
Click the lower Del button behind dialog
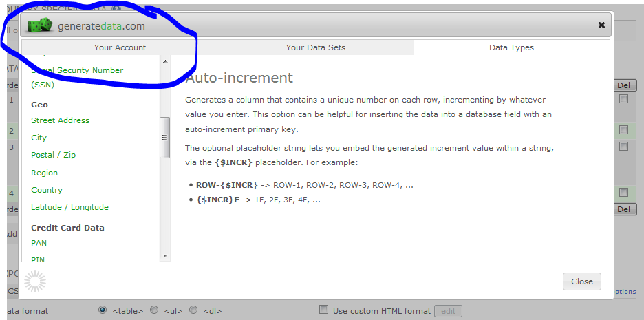623,209
